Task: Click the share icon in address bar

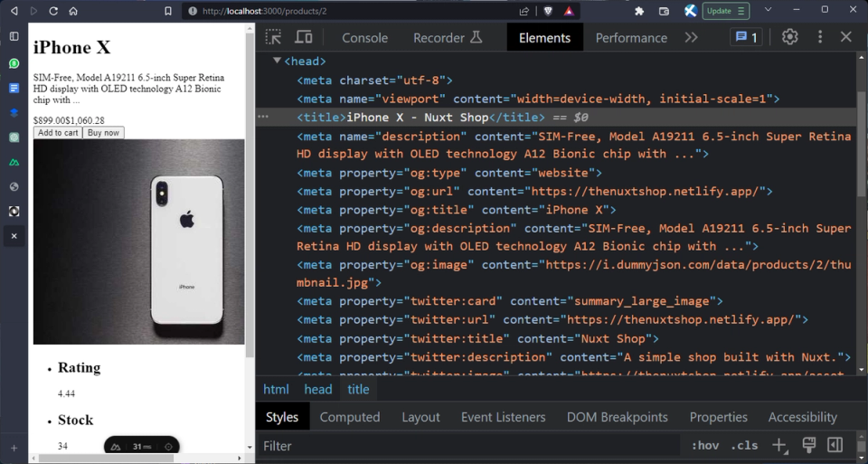Action: point(524,11)
